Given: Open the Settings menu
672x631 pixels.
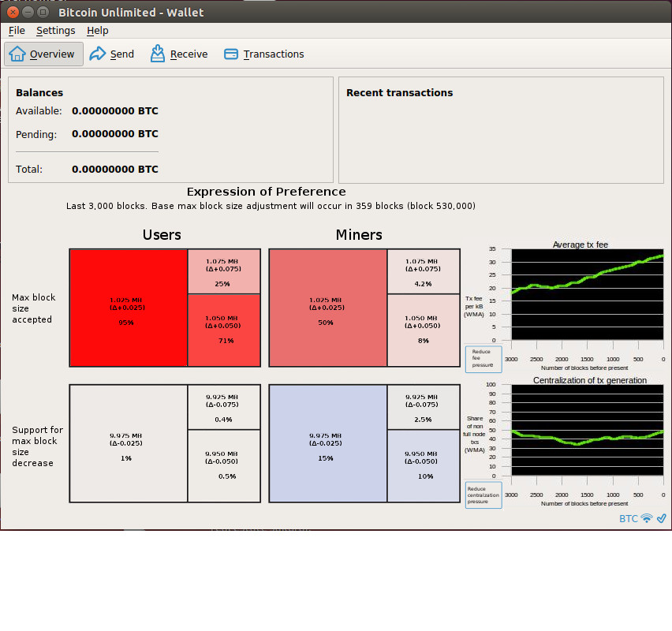Looking at the screenshot, I should pos(56,31).
